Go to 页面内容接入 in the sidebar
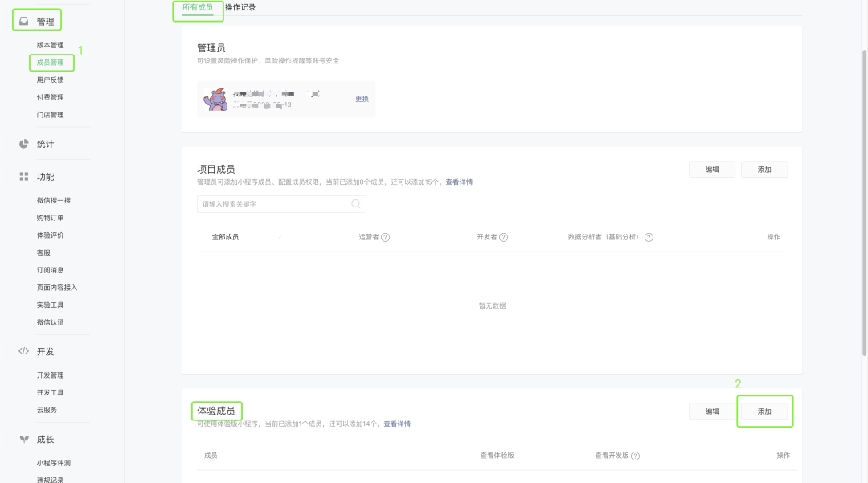Image resolution: width=868 pixels, height=483 pixels. [57, 288]
